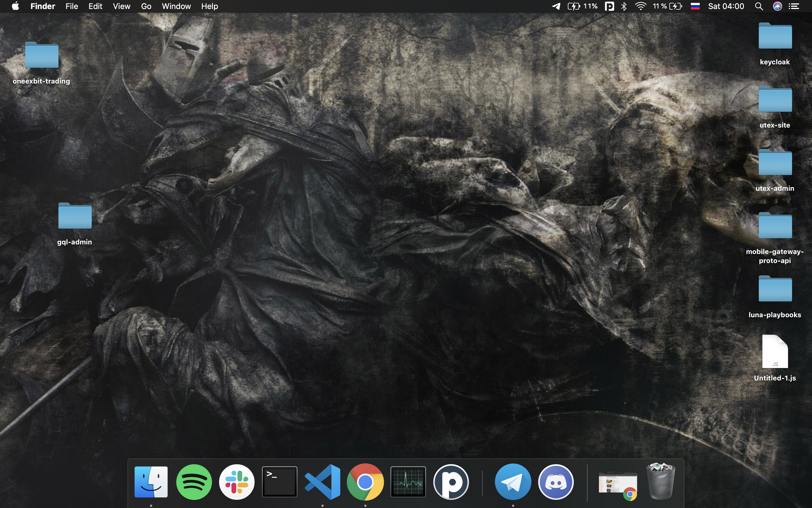Click the oneexbit-trading name label

(x=41, y=81)
